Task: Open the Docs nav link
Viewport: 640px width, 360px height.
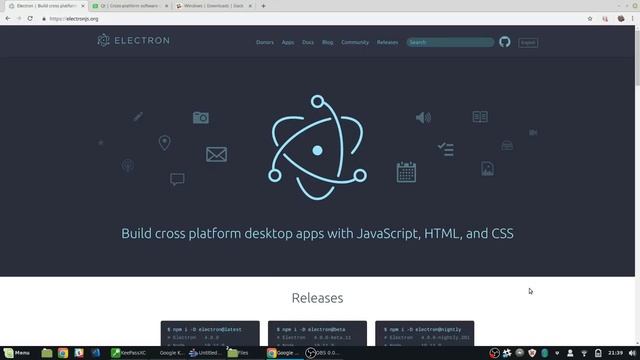Action: (x=308, y=42)
